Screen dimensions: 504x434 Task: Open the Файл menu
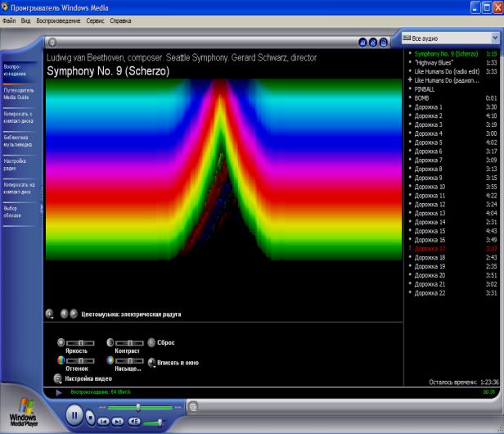click(9, 21)
